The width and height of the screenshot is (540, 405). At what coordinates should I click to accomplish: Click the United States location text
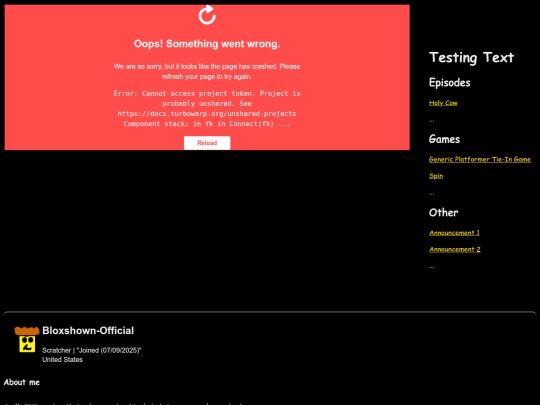pos(62,360)
